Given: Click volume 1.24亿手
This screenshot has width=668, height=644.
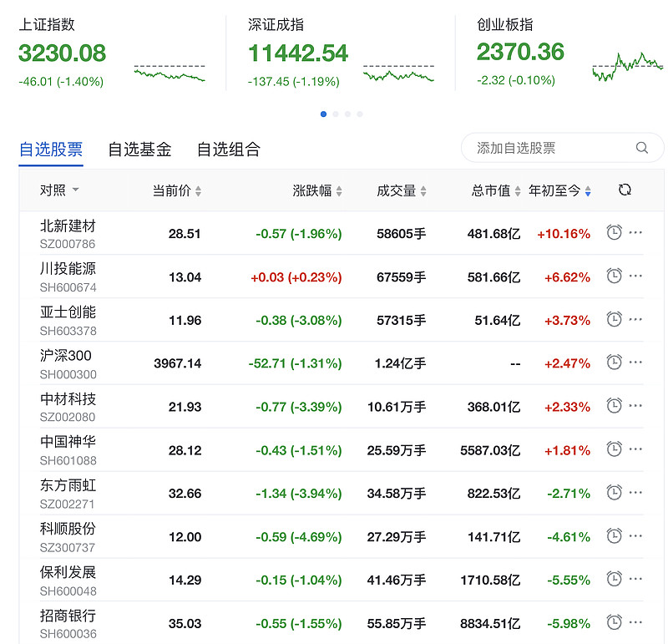Looking at the screenshot, I should (400, 363).
